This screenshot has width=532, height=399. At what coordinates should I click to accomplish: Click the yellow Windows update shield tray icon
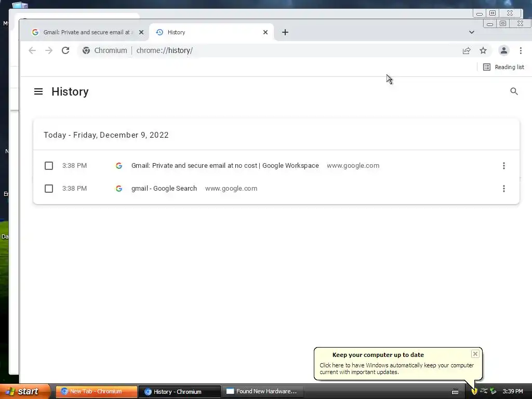474,391
